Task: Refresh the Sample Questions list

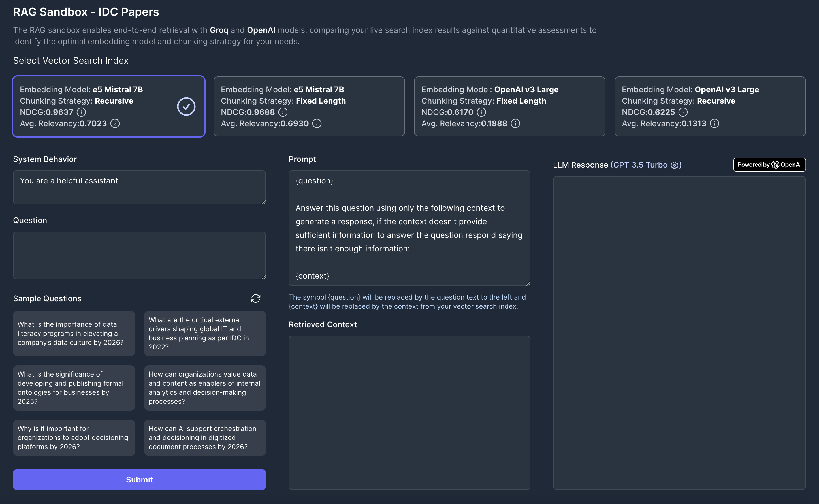Action: pos(255,298)
